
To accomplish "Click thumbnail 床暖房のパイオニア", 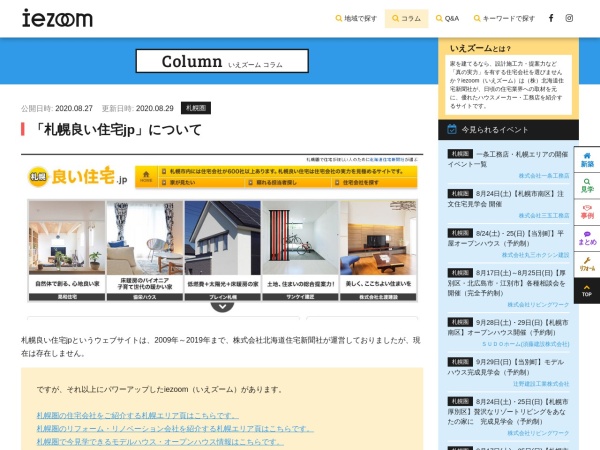I will [145, 251].
